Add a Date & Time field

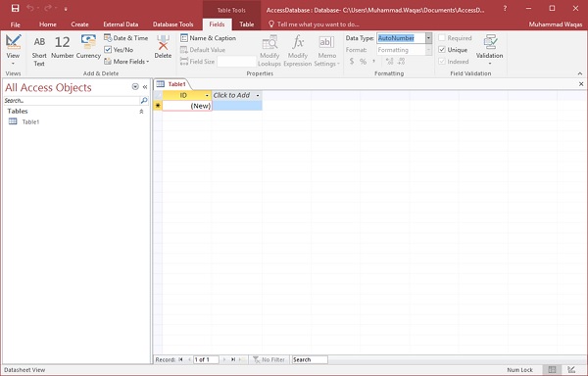(126, 38)
